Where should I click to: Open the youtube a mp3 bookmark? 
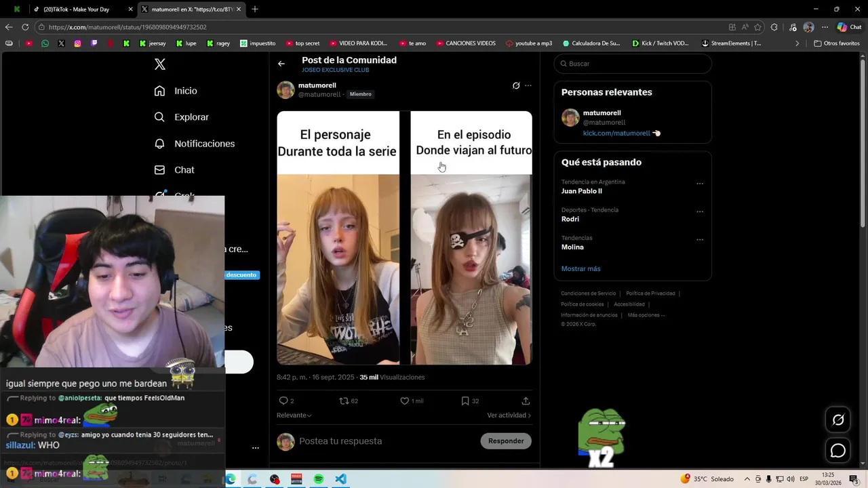coord(529,43)
